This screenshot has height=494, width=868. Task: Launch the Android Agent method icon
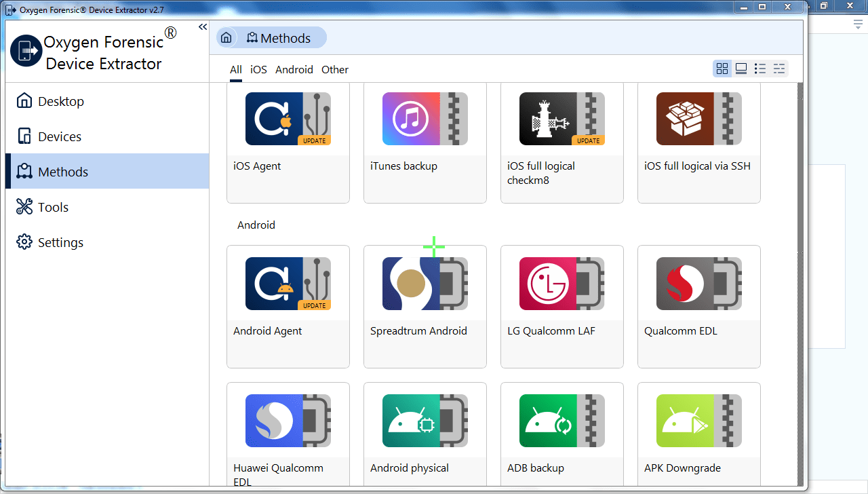(x=288, y=284)
